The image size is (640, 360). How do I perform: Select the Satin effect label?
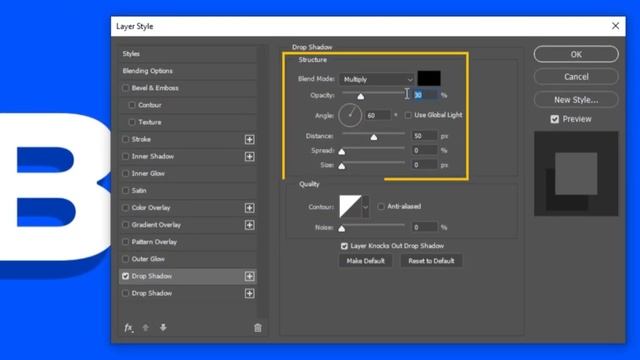coord(139,191)
